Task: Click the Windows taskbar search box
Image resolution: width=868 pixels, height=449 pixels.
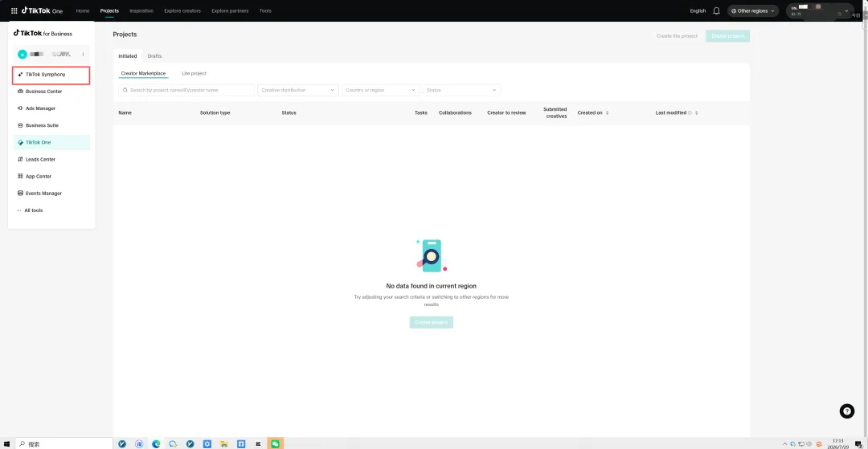Action: click(x=63, y=443)
